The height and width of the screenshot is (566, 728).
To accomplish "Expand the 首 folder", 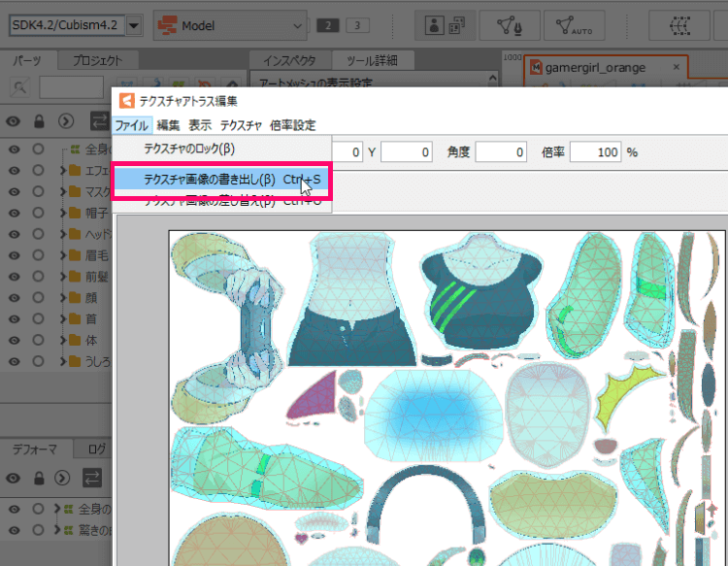I will click(x=63, y=318).
